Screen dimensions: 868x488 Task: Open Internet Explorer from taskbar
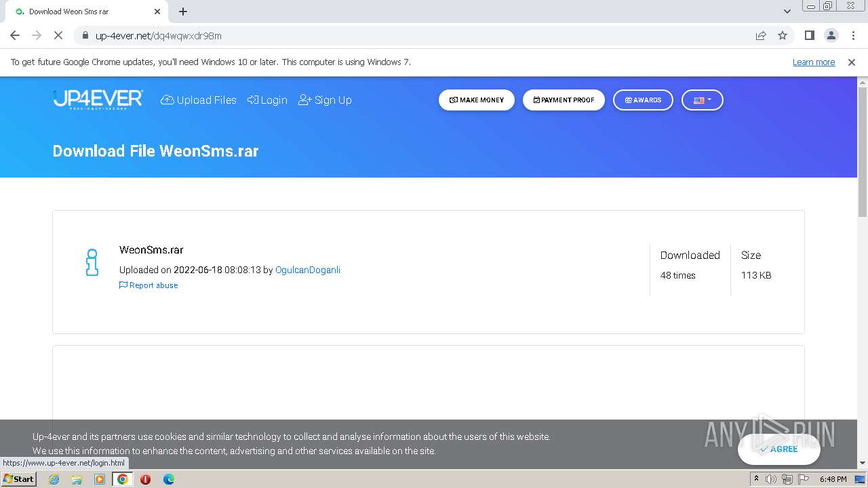point(54,479)
